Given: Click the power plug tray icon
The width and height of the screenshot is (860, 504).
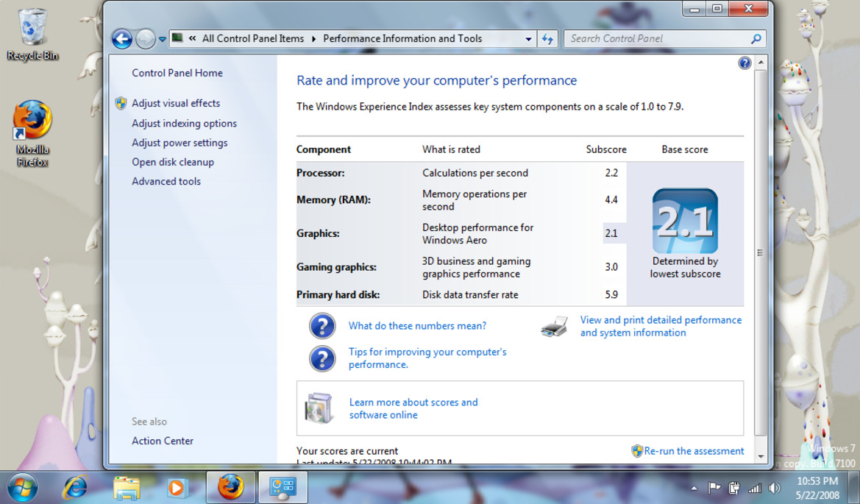Looking at the screenshot, I should coord(734,488).
